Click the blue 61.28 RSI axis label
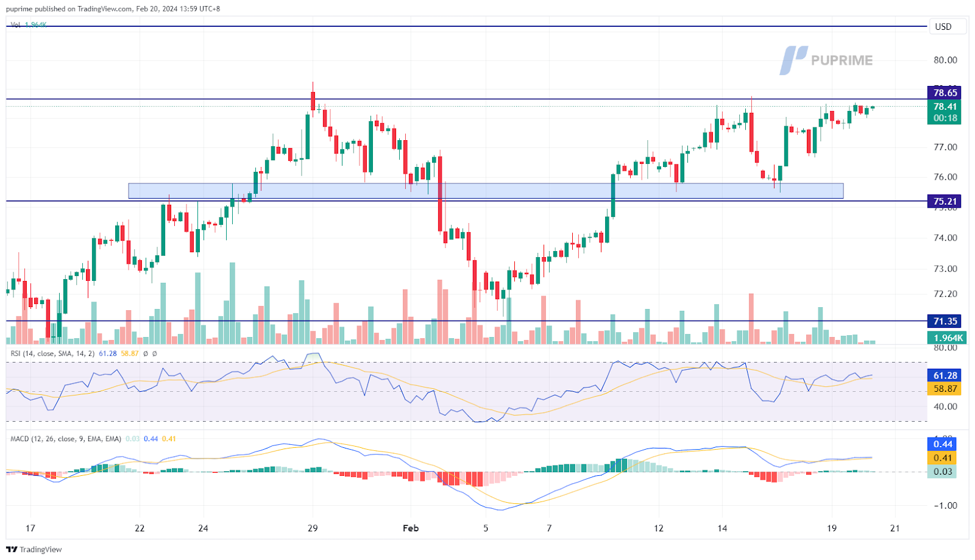The image size is (975, 560). pyautogui.click(x=944, y=375)
